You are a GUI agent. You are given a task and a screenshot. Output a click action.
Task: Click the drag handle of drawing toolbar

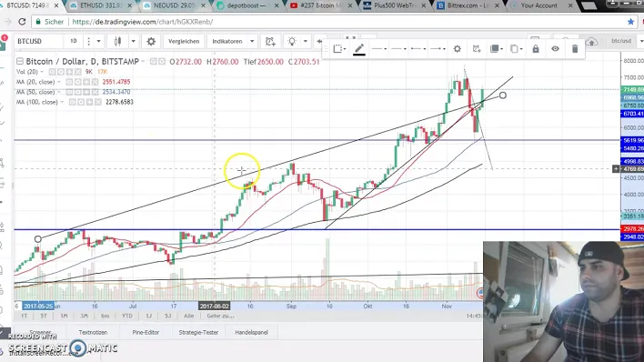point(327,49)
